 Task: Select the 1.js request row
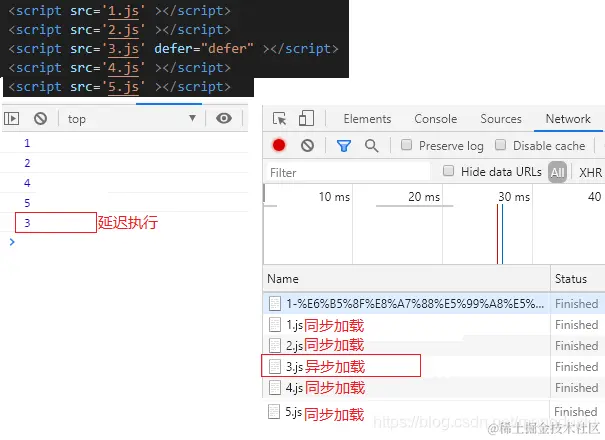[x=434, y=325]
